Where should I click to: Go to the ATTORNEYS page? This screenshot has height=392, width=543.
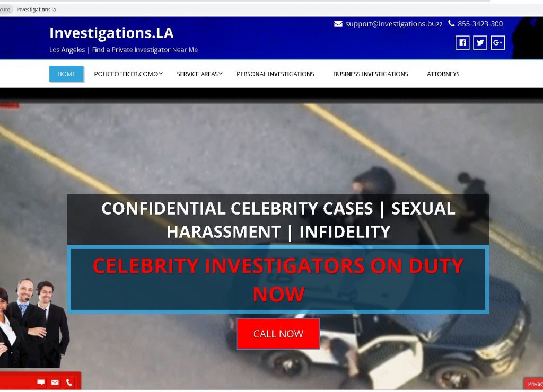click(x=443, y=74)
